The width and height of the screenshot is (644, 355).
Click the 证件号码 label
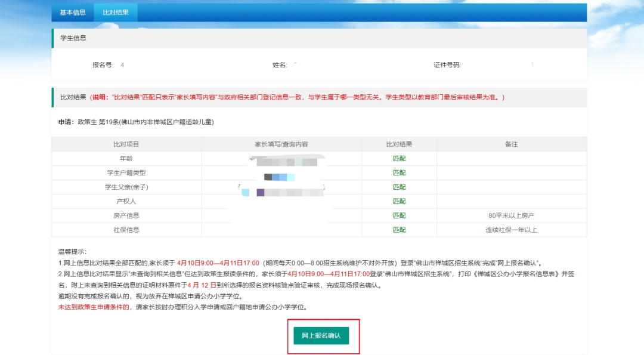pyautogui.click(x=447, y=65)
